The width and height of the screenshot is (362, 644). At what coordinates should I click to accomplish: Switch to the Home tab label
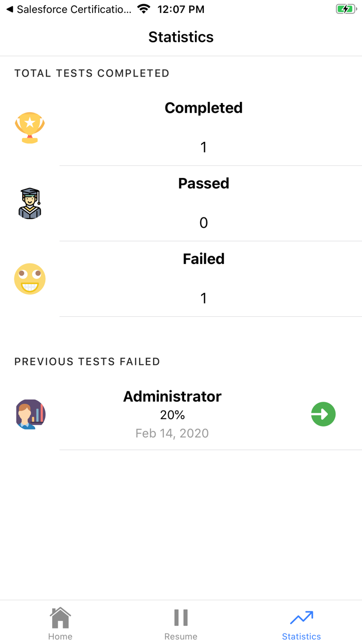(x=61, y=636)
